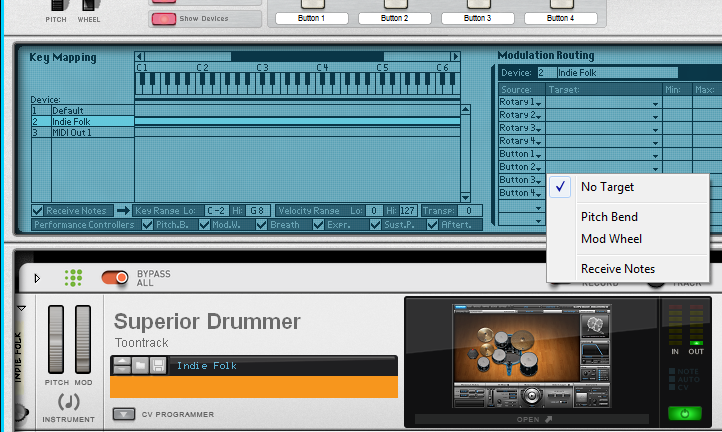Click the Instrument note icon
The image size is (722, 432).
(69, 402)
